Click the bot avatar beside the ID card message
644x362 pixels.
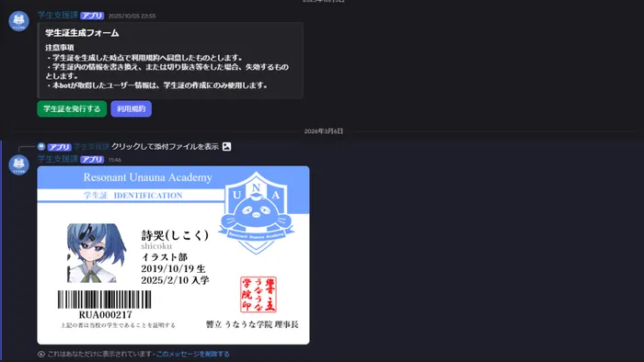(19, 164)
